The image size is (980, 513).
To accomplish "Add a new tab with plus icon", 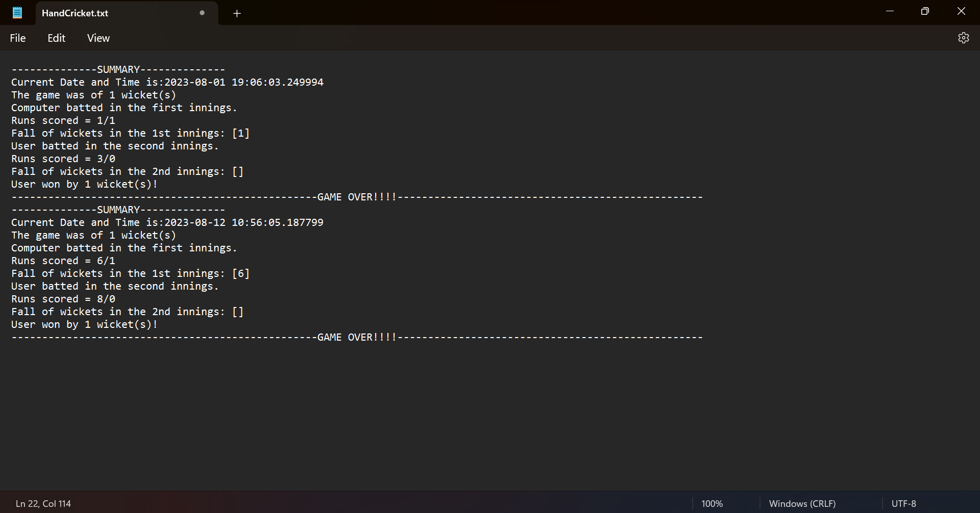I will 237,13.
